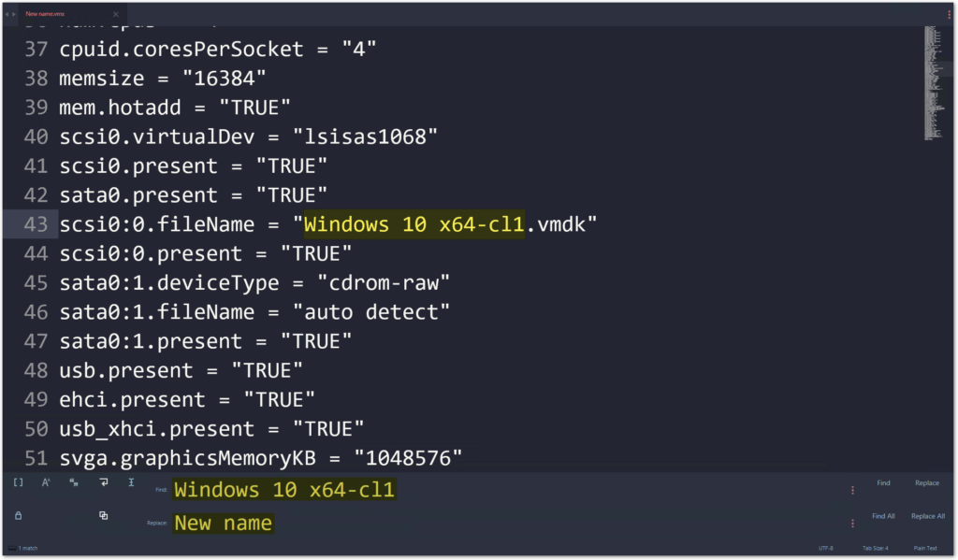The height and width of the screenshot is (560, 958).
Task: Open the UTF-8 encoding selector
Action: pos(825,548)
